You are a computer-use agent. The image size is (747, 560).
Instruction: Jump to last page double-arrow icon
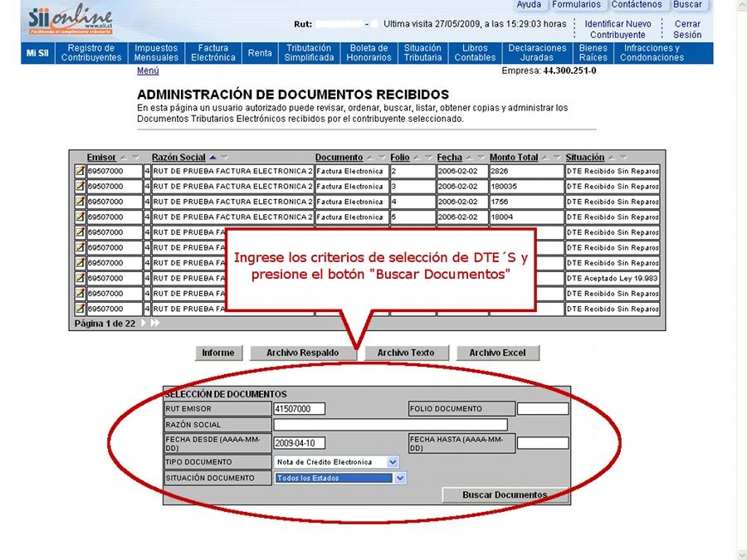coord(155,323)
